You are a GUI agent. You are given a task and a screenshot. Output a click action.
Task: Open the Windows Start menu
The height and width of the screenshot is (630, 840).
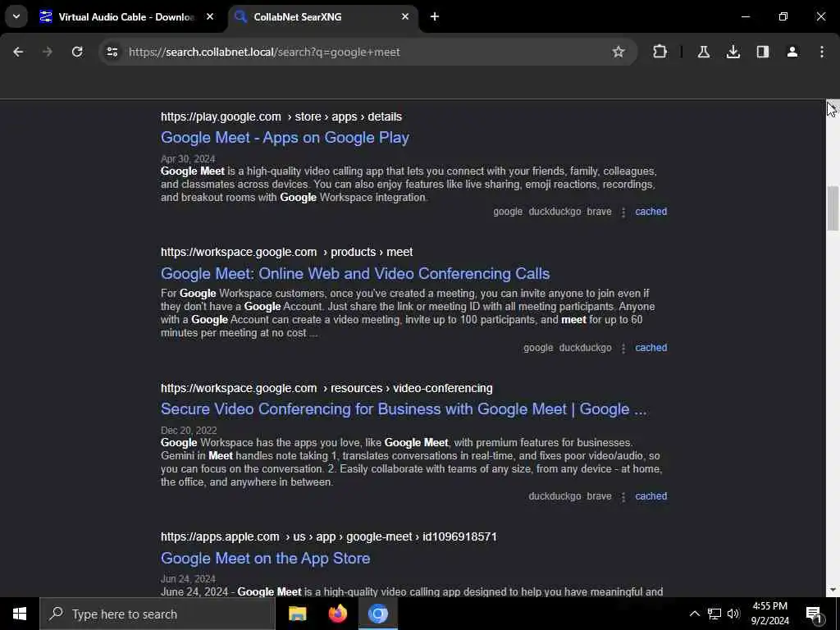20,614
